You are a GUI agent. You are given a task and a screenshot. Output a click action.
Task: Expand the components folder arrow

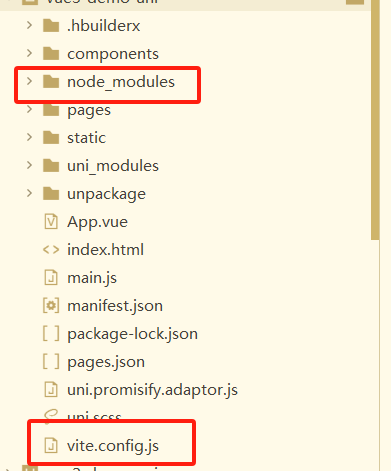[29, 53]
